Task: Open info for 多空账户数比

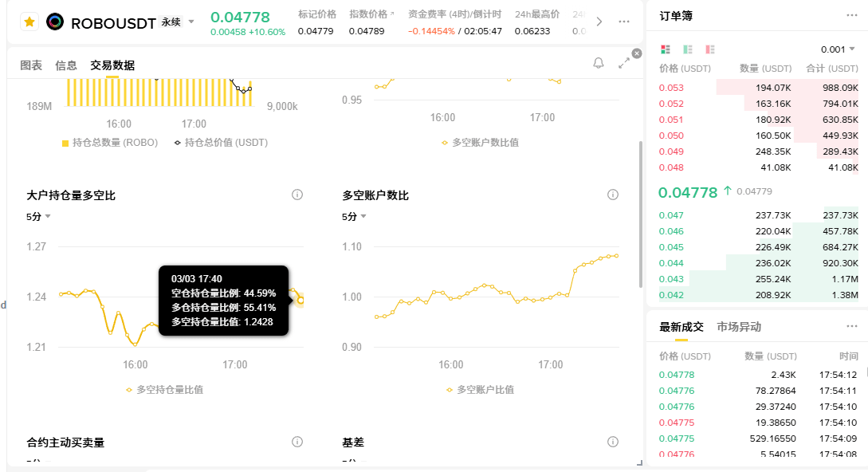Action: 613,195
